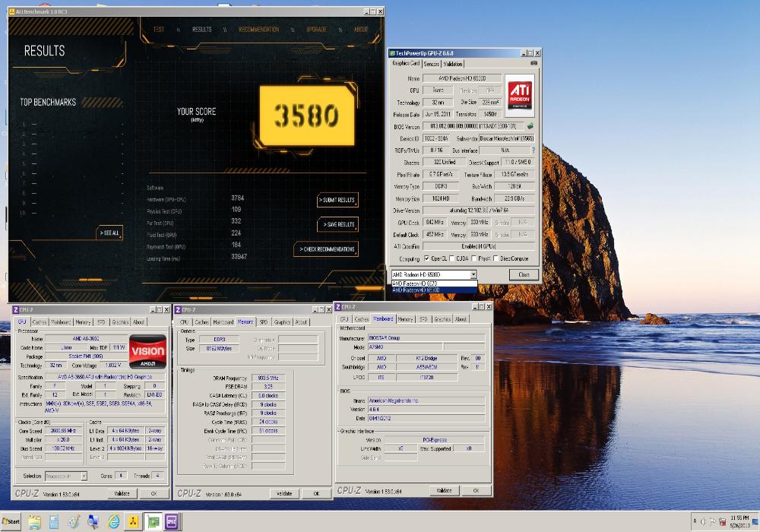Open Caches tab in the left CPU-Z window
The width and height of the screenshot is (760, 532).
click(x=40, y=322)
